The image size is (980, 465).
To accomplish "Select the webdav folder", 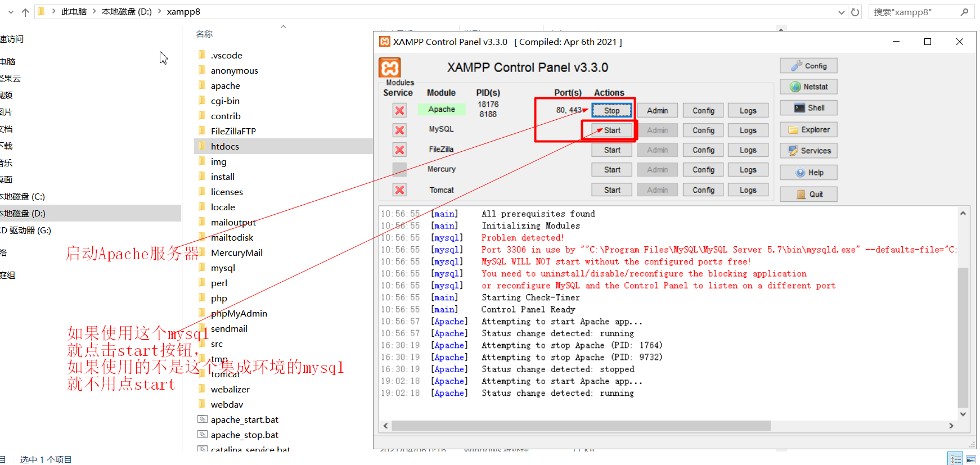I will click(x=227, y=405).
